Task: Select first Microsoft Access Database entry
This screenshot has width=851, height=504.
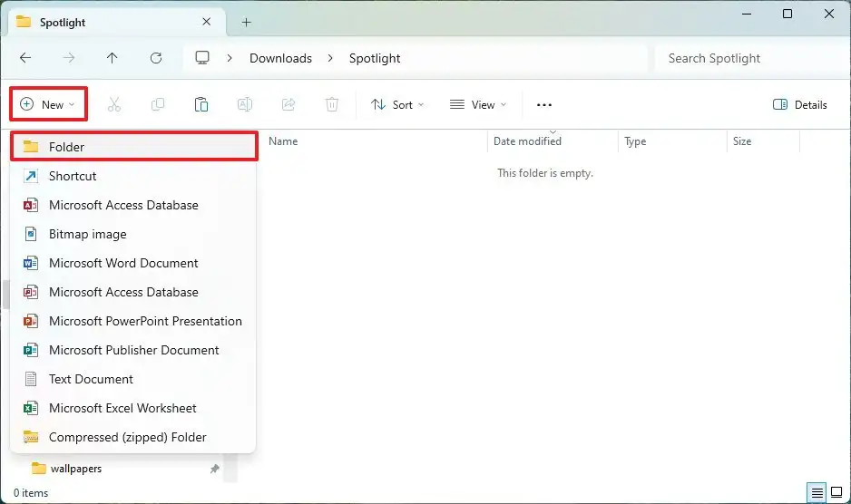Action: (133, 205)
